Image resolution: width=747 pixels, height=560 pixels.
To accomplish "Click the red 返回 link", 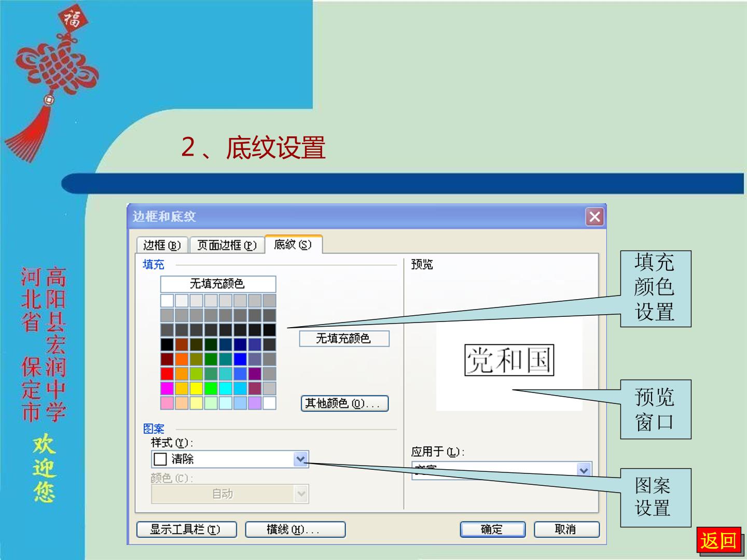I will tap(718, 541).
